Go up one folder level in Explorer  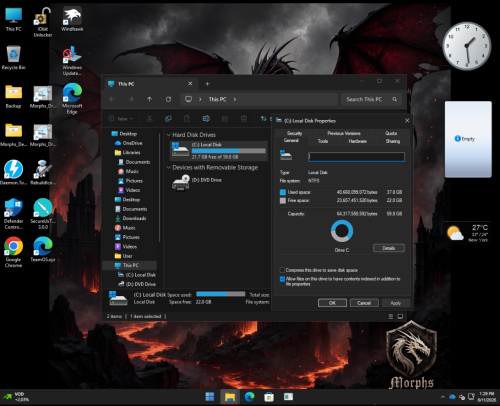coord(149,99)
